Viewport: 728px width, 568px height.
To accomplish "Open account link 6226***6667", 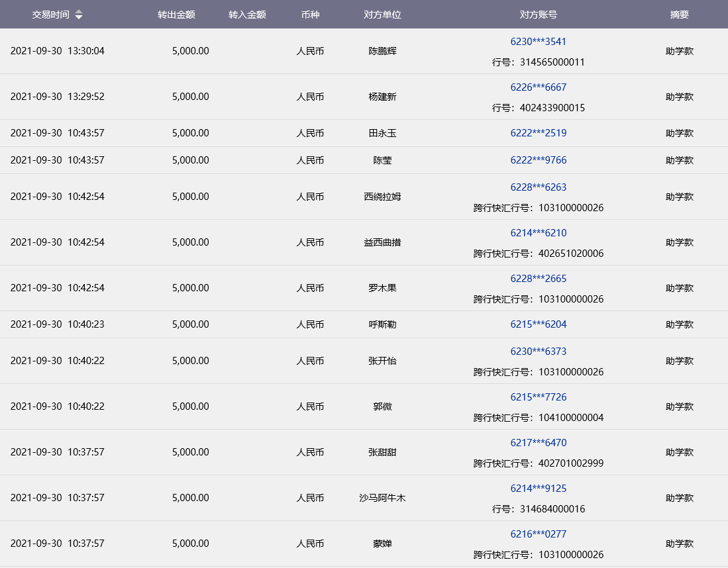I will [x=538, y=87].
